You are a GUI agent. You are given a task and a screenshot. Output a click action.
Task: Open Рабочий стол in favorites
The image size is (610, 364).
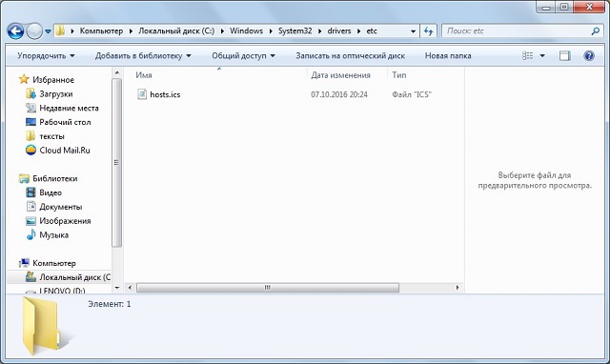click(x=65, y=122)
